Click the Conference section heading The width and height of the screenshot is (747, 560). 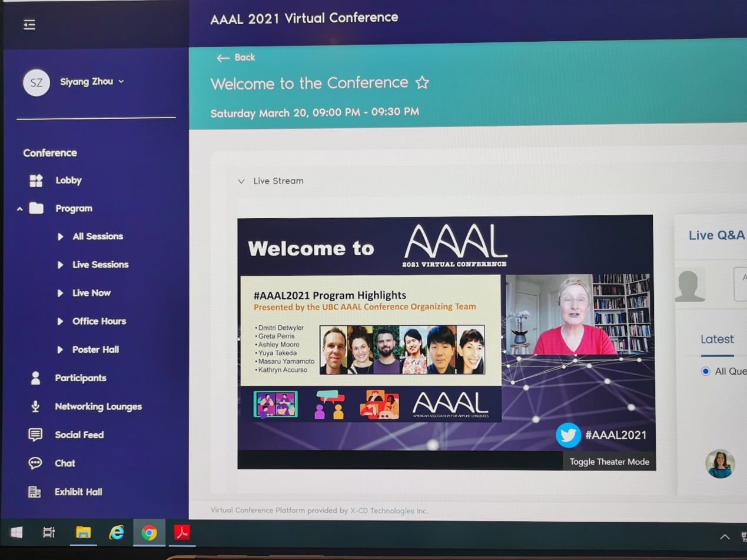pyautogui.click(x=50, y=153)
